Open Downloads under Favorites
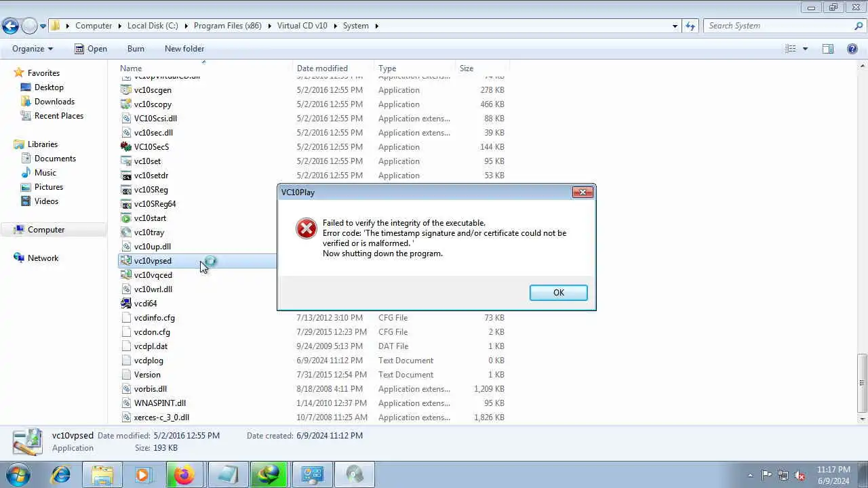 tap(54, 101)
